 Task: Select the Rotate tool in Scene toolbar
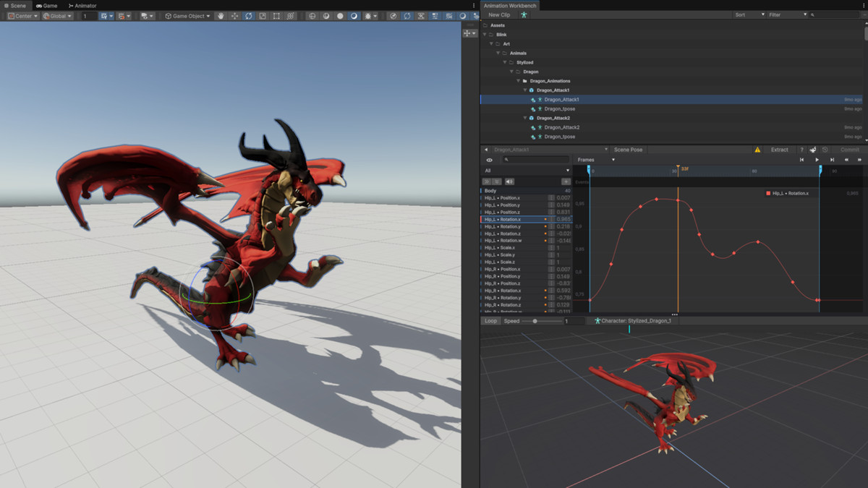(248, 16)
